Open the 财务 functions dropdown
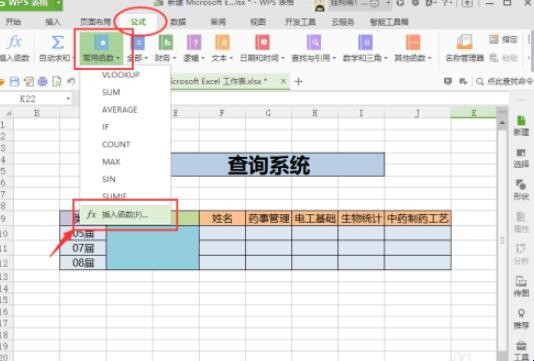Viewport: 534px width, 361px height. tap(166, 49)
